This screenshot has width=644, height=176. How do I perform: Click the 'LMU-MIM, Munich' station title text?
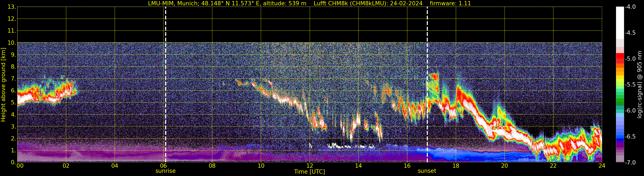(x=173, y=3)
